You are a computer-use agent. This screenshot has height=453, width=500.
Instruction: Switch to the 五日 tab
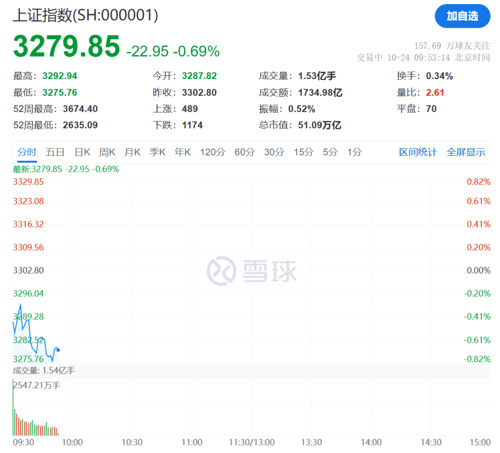pyautogui.click(x=55, y=152)
